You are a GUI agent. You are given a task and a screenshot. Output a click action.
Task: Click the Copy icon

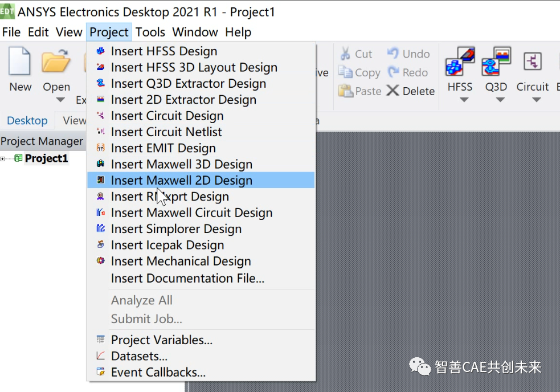pyautogui.click(x=345, y=72)
